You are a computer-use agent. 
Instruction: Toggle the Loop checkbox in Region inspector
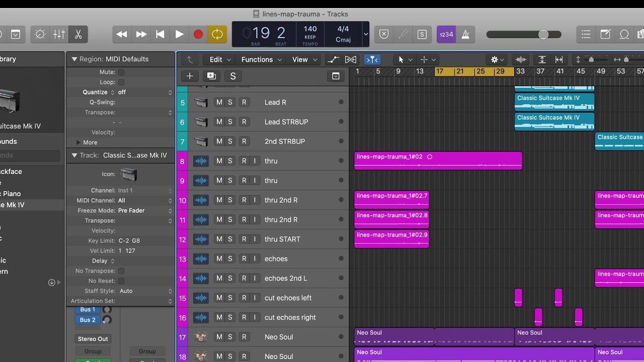[121, 82]
